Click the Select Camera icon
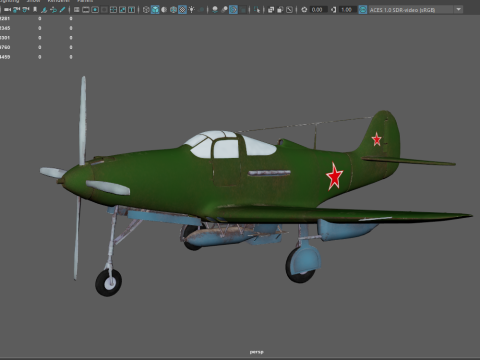Viewport: 480px width, 360px height. (x=7, y=10)
